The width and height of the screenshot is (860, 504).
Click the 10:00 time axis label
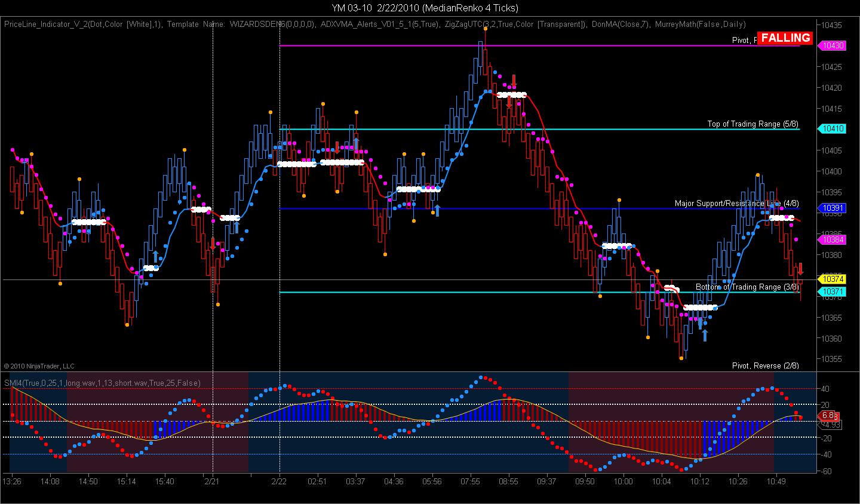click(623, 481)
